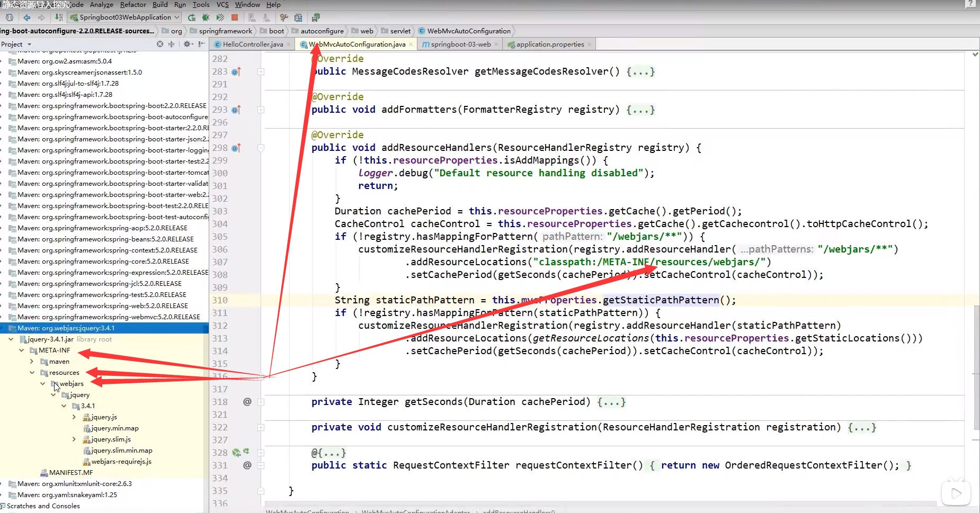This screenshot has width=980, height=513.
Task: Navigate Back with the blue arrow
Action: (x=27, y=17)
